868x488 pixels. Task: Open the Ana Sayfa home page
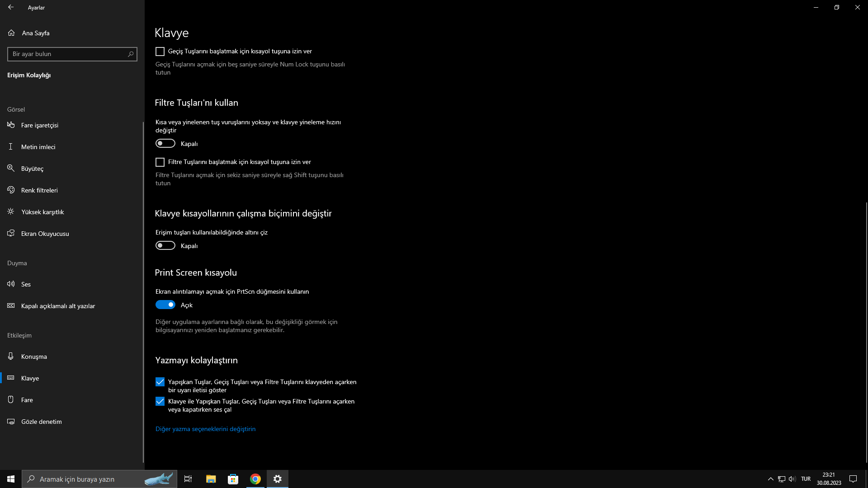click(35, 33)
